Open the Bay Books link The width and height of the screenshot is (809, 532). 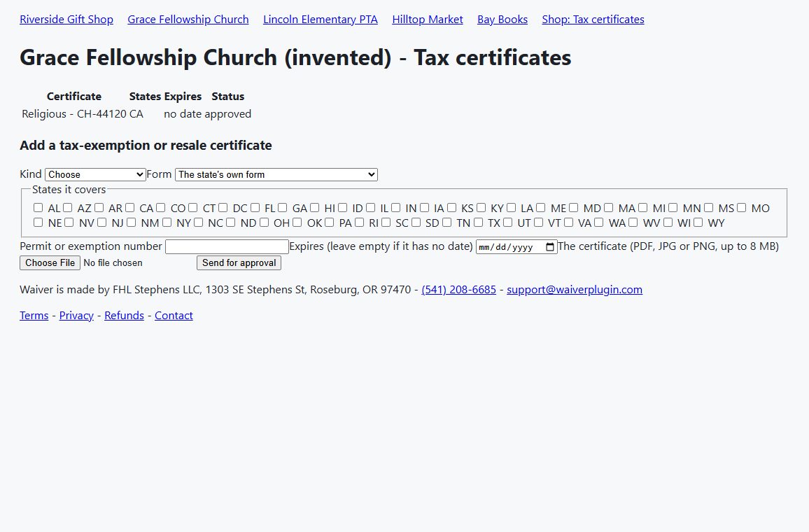pos(502,20)
